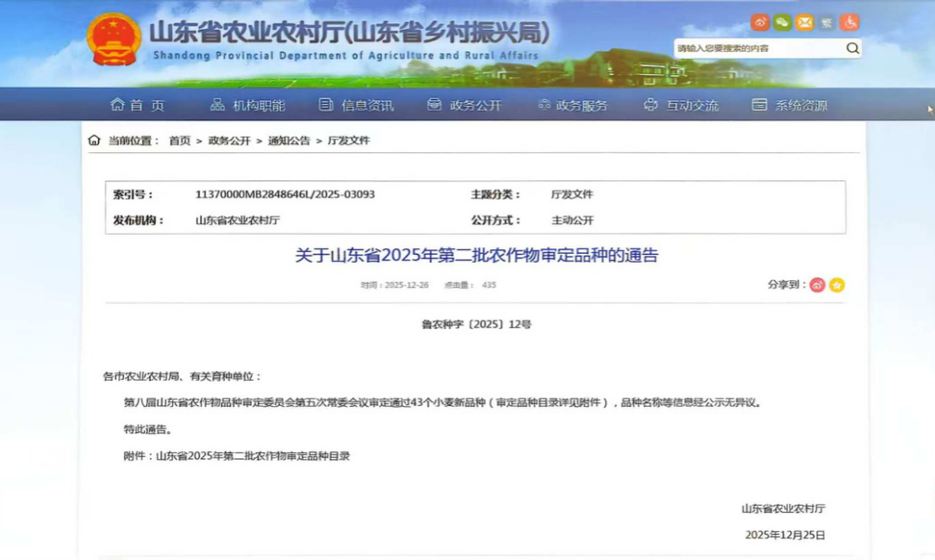Open attachment 山东省2025年第二批农作物审定品种目录
The width and height of the screenshot is (935, 560).
click(253, 456)
